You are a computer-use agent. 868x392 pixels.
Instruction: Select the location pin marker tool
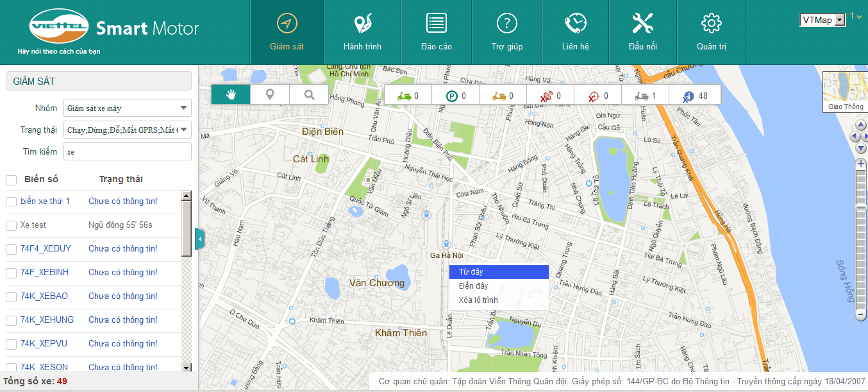tap(270, 95)
